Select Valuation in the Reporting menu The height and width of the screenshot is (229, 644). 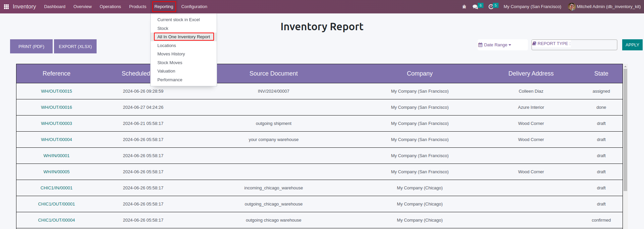pos(166,71)
